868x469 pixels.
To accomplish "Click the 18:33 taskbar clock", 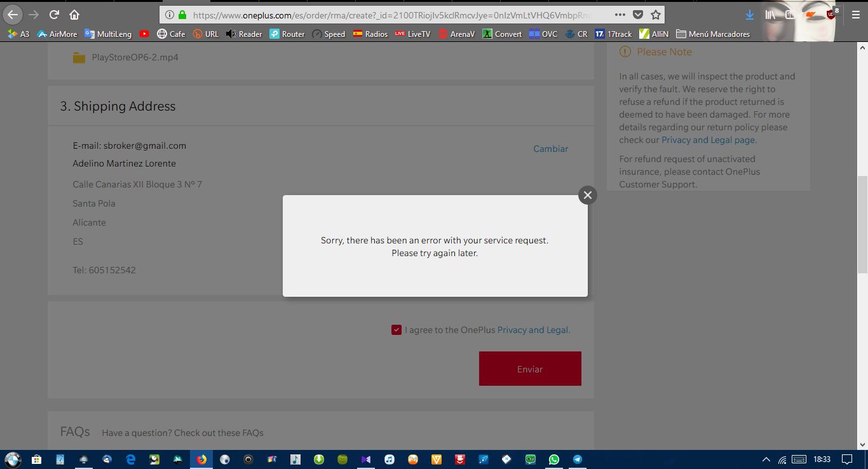I will 822,459.
